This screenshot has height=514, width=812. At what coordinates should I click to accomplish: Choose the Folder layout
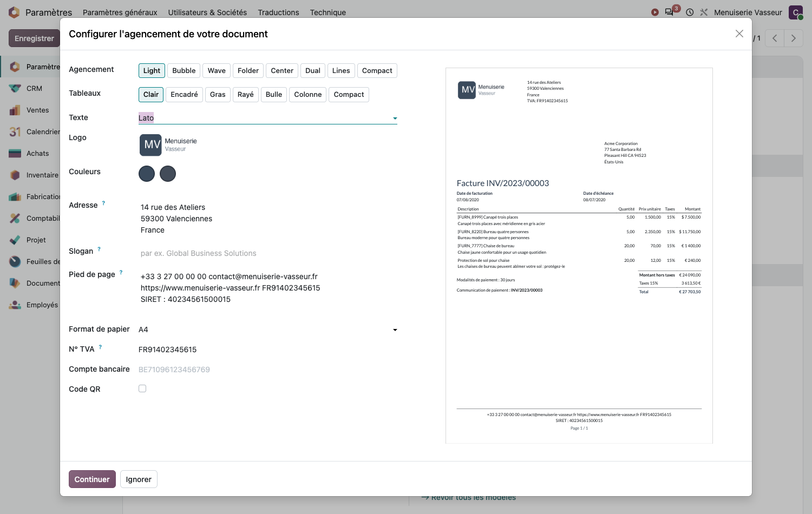click(x=248, y=70)
